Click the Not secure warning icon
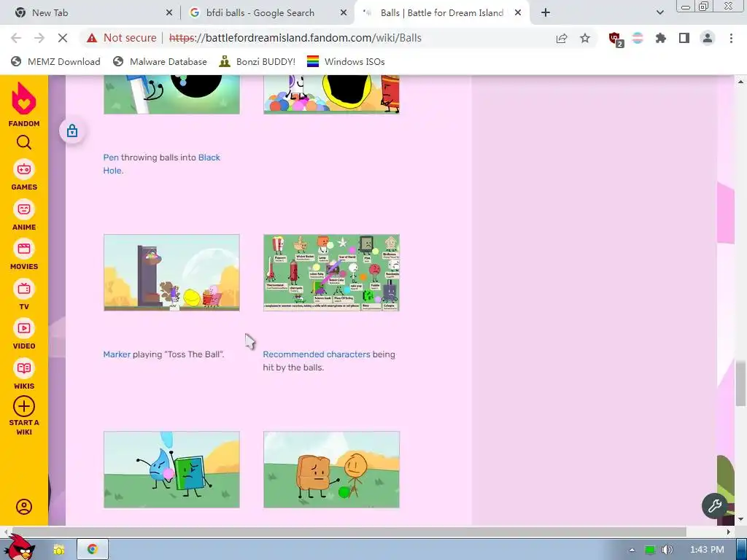 click(x=92, y=38)
